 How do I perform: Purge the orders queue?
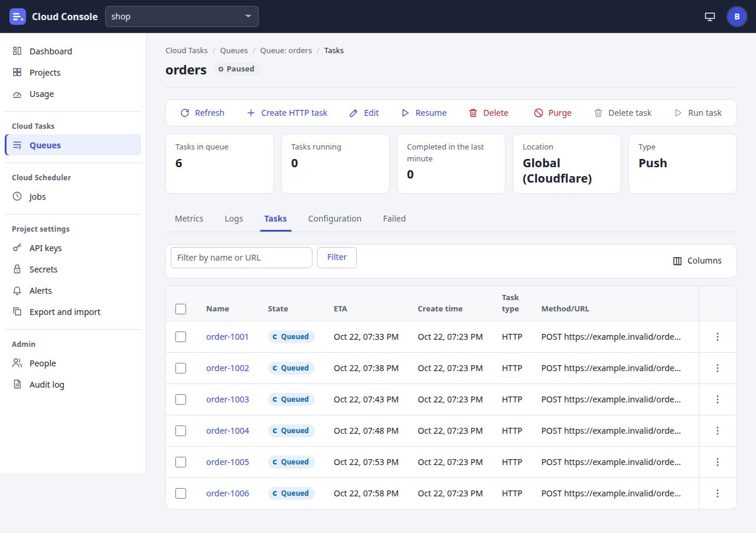point(553,113)
